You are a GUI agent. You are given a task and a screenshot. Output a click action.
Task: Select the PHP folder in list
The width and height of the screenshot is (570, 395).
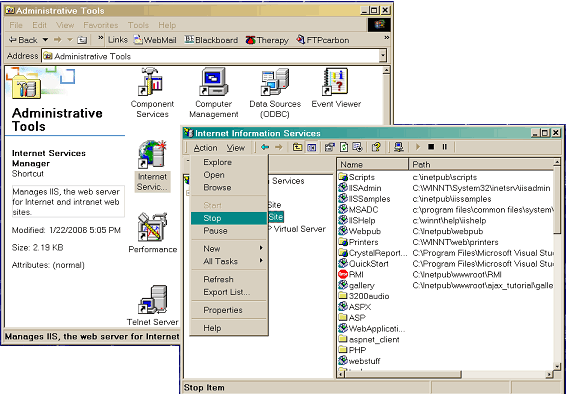[x=352, y=350]
